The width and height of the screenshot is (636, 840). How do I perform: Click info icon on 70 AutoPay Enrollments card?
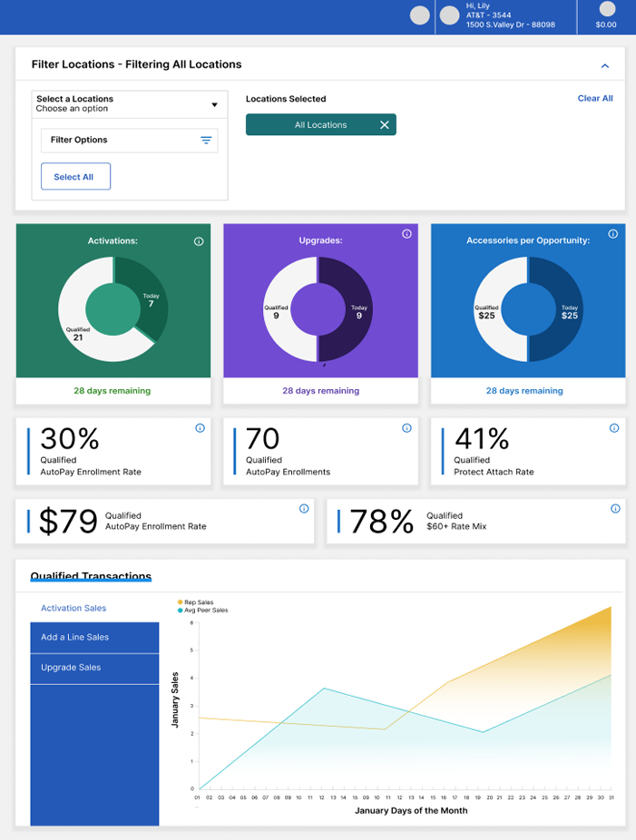click(x=406, y=428)
